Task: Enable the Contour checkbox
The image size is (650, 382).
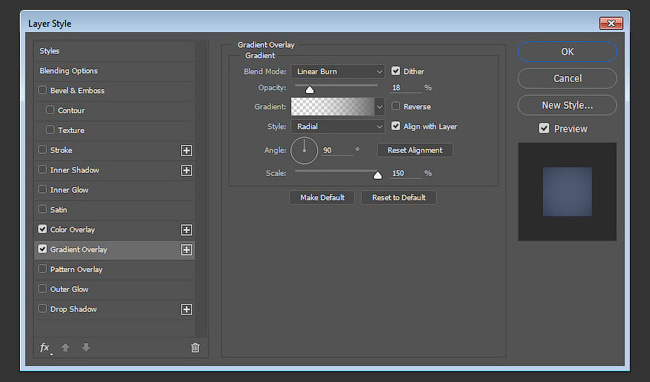Action: point(50,110)
